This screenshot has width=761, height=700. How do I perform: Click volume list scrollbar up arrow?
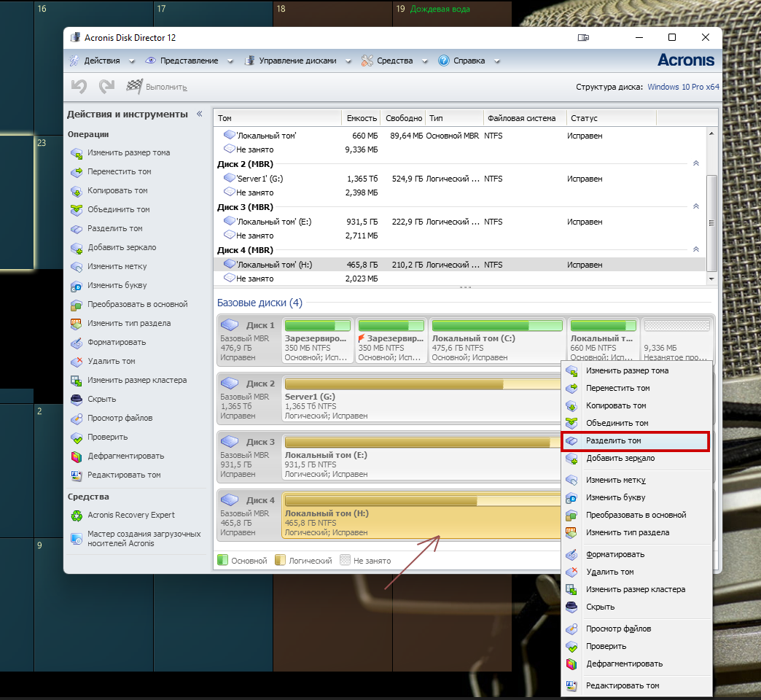tap(711, 133)
